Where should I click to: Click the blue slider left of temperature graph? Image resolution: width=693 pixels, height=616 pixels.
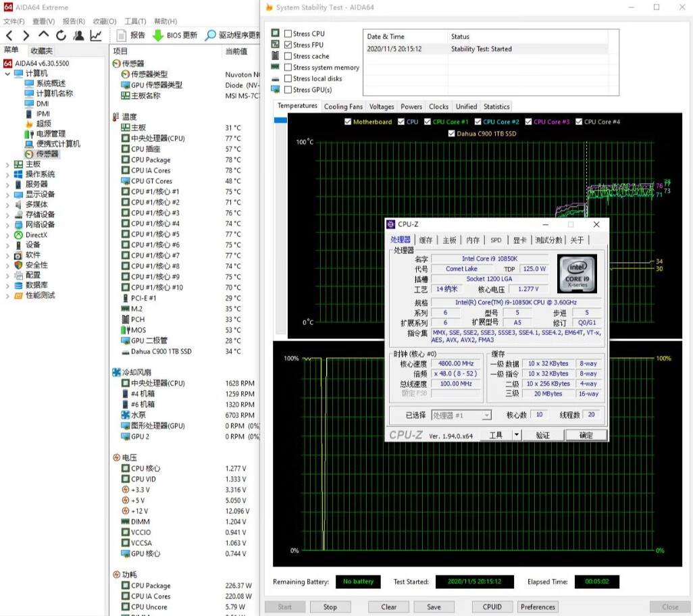(x=280, y=120)
